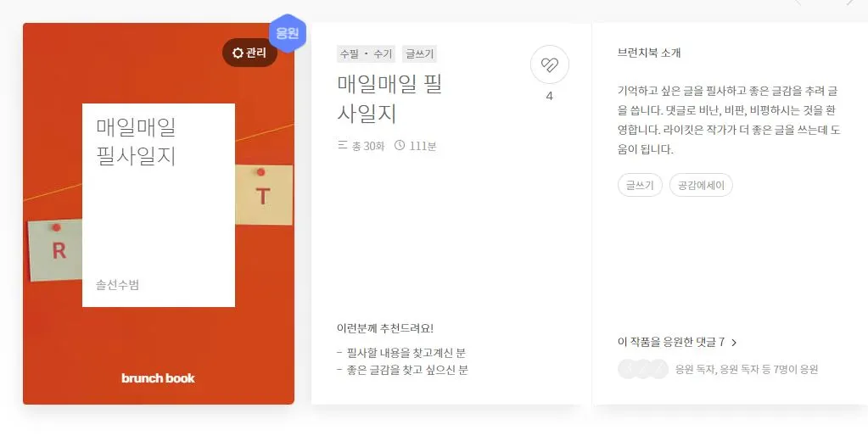
Task: Click the heart like icon
Action: [549, 64]
